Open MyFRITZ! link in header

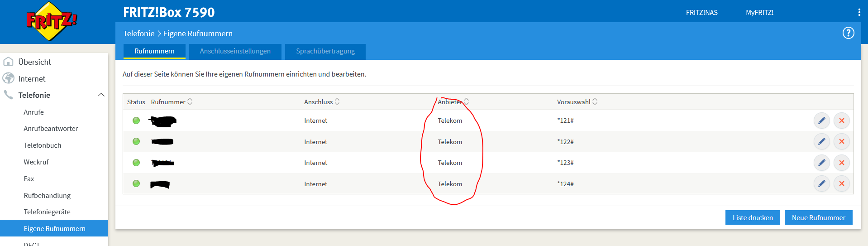[x=759, y=13]
